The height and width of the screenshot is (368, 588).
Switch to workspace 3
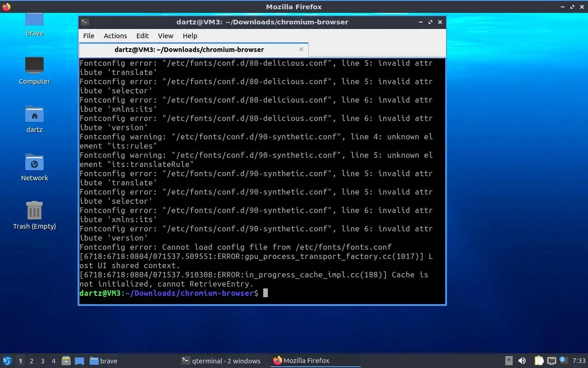pyautogui.click(x=43, y=361)
